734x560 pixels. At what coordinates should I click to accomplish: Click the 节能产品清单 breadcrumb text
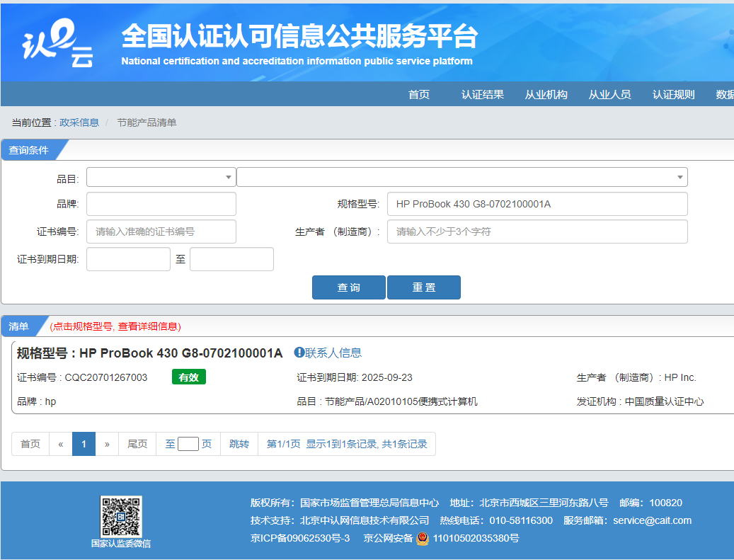pyautogui.click(x=147, y=122)
